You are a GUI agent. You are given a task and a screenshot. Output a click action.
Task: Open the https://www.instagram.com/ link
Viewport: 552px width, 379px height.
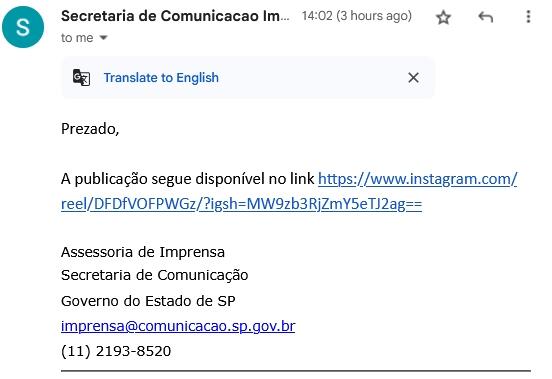point(418,179)
